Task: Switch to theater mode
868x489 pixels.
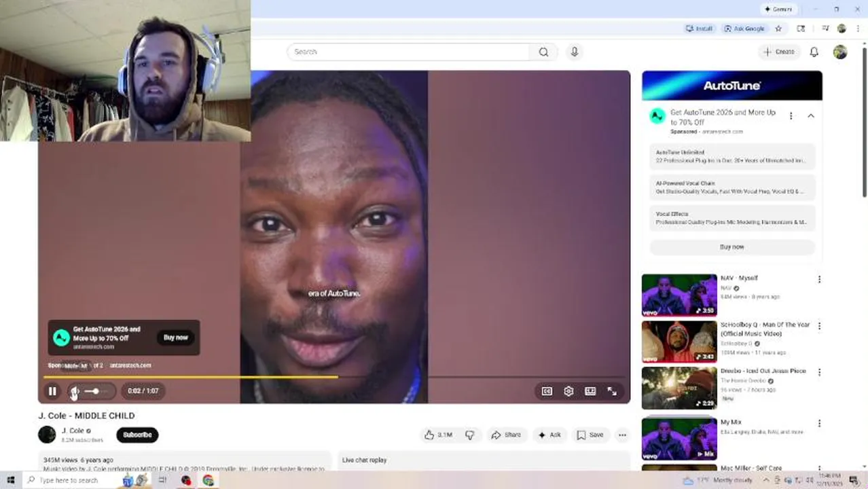Action: pos(590,391)
